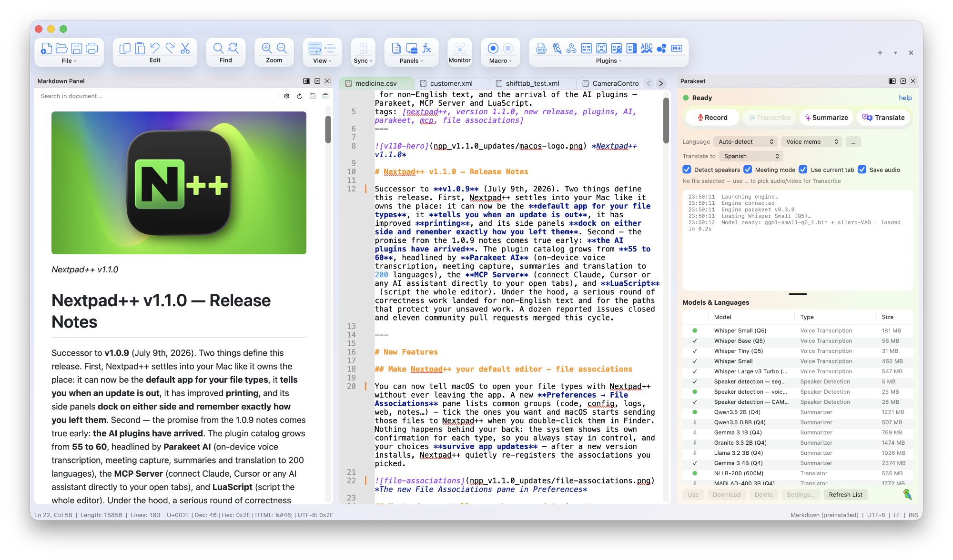Click the Summarize button

[x=827, y=118]
